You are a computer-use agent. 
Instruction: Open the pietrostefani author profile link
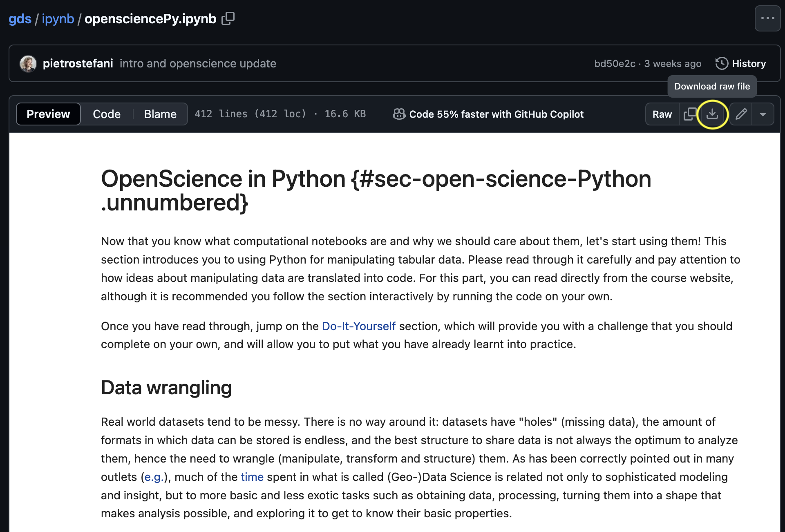(x=78, y=63)
